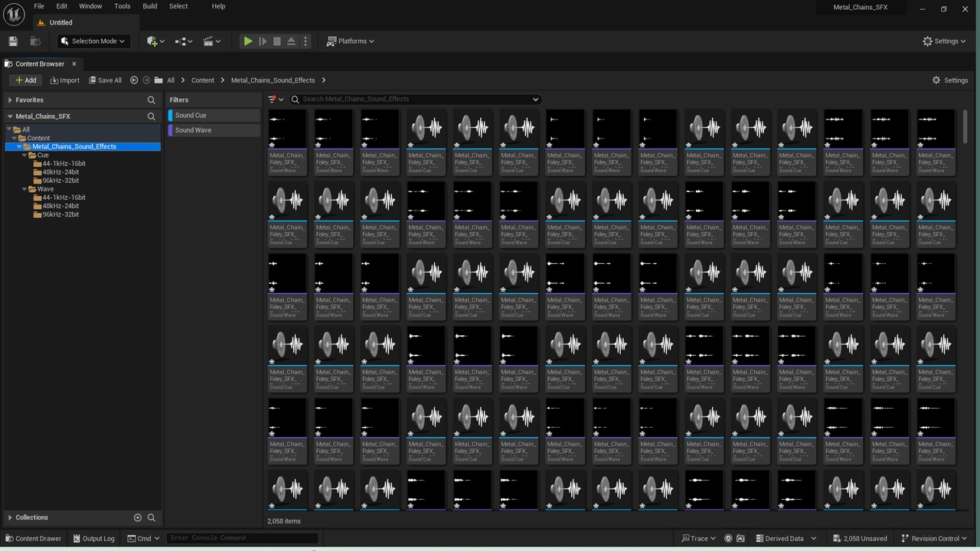Search in the Metal_Chains_SFX source tree
Viewport: 980px width, 551px height.
(151, 116)
